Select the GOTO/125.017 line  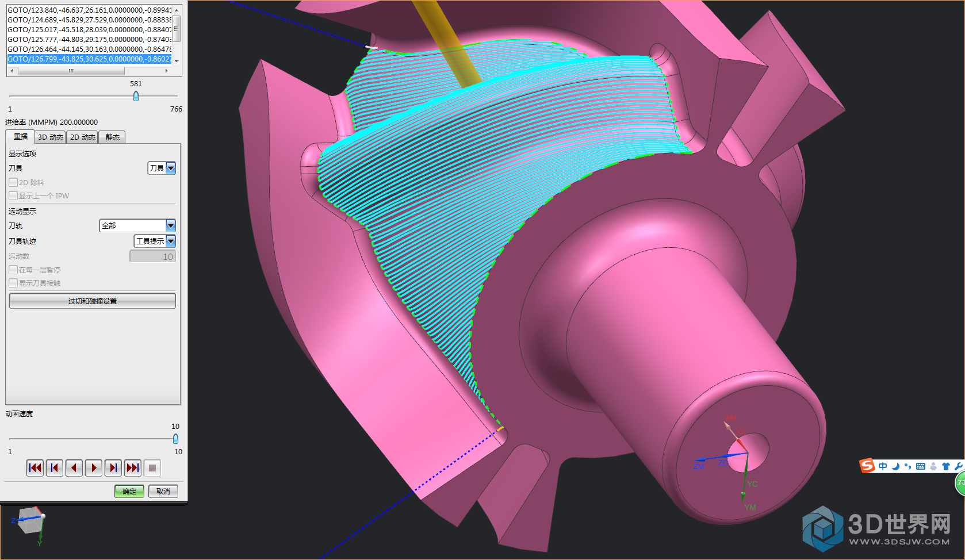(90, 30)
